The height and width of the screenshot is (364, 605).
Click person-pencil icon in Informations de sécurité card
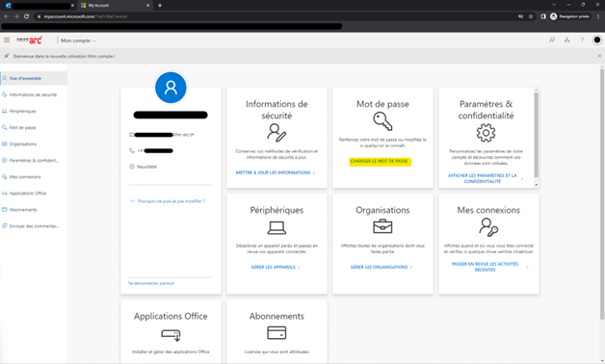(x=276, y=133)
